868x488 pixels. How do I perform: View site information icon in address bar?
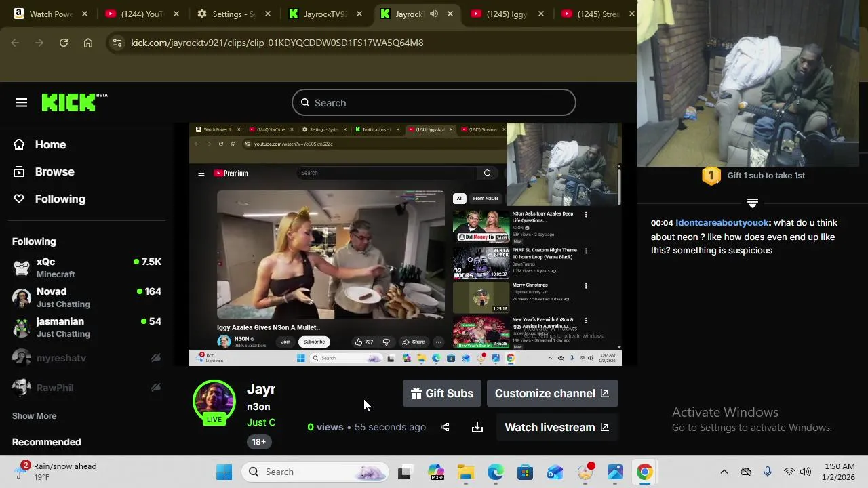[x=117, y=43]
